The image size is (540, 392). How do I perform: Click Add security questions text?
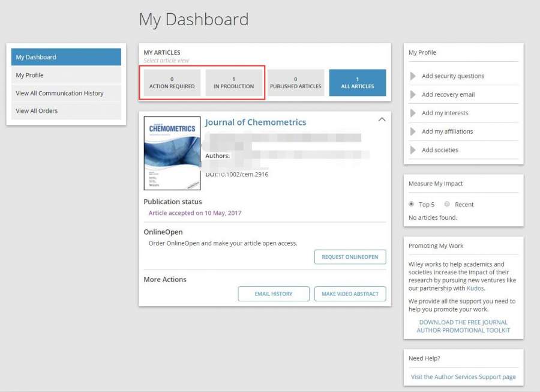tap(453, 76)
